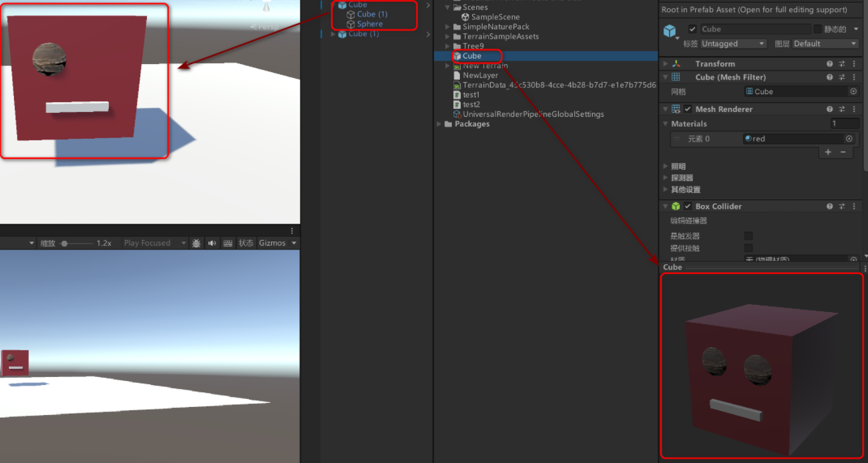
Task: Click the 编辑碰撞器 edit collider label
Action: 689,221
